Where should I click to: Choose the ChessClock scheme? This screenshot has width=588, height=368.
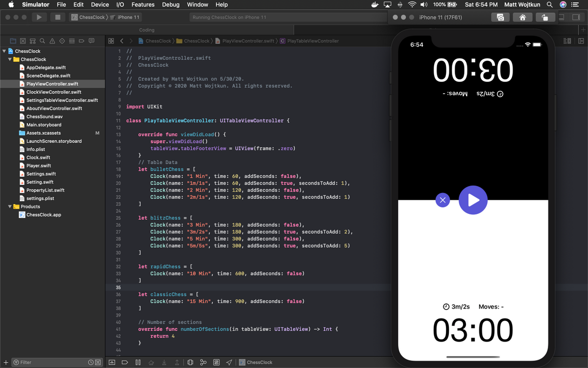88,17
